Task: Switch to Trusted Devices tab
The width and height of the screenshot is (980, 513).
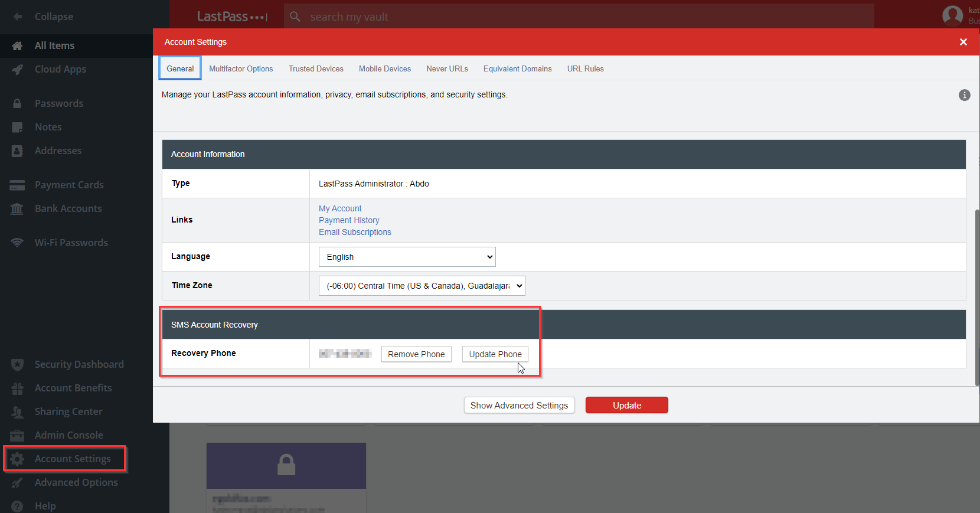Action: pos(316,68)
